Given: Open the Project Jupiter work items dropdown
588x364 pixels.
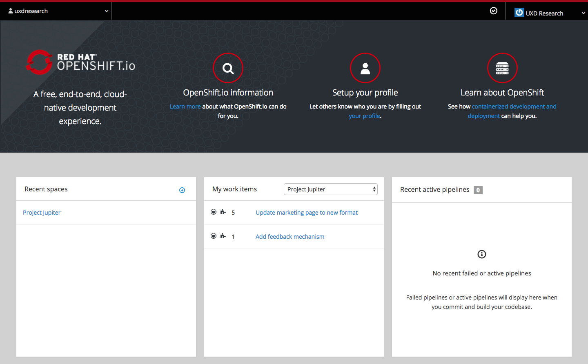Looking at the screenshot, I should point(331,189).
